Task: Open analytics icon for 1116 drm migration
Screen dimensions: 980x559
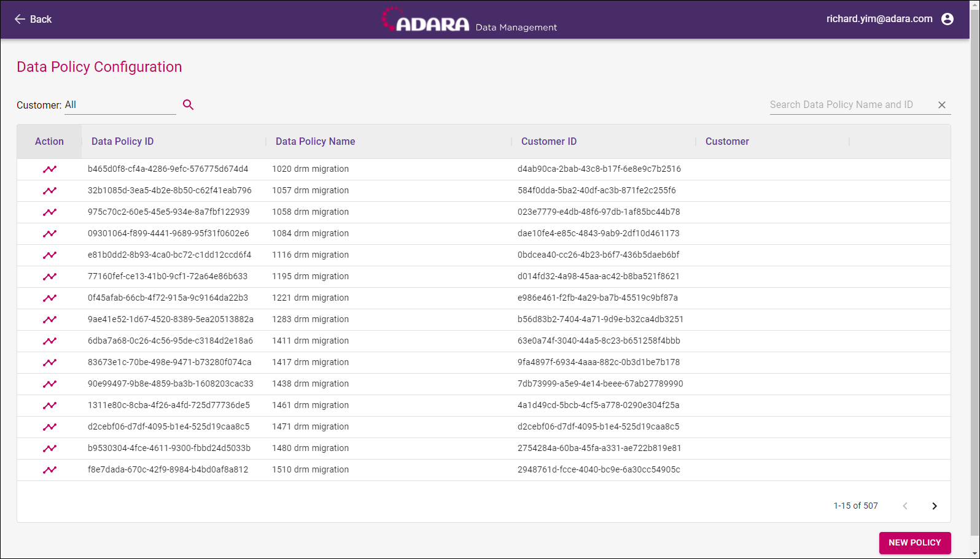Action: tap(50, 255)
